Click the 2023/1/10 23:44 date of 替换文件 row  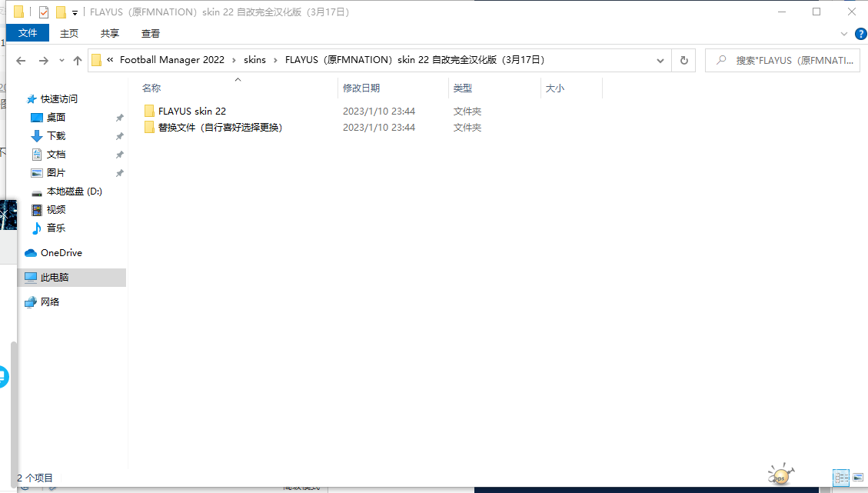[x=378, y=128]
